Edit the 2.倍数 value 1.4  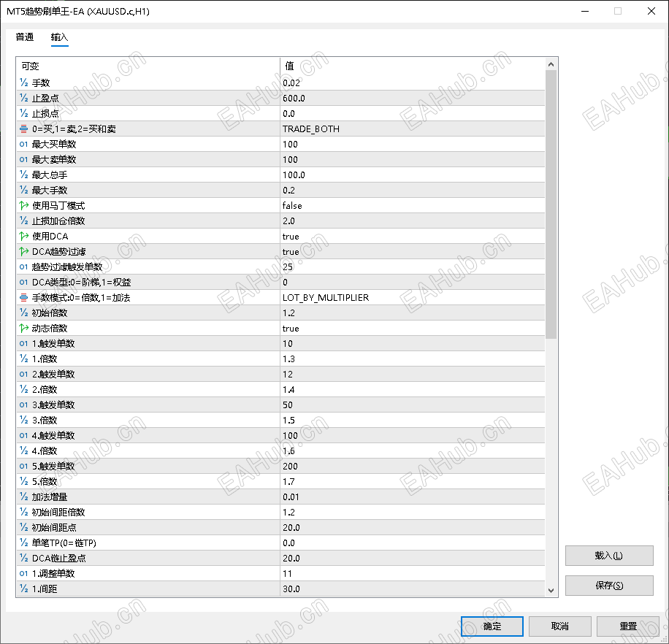(412, 390)
